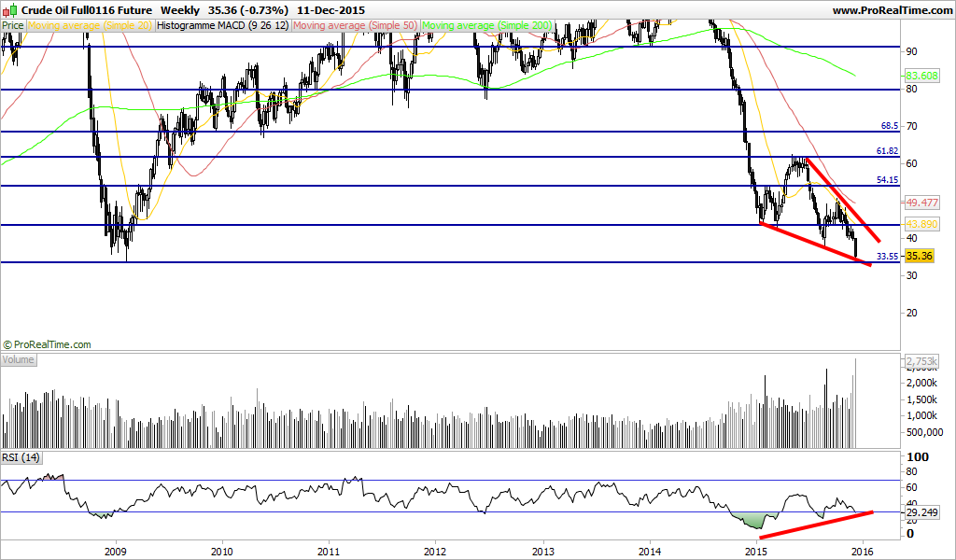The image size is (956, 560).
Task: Click the 1,500k volume axis value
Action: pos(922,399)
